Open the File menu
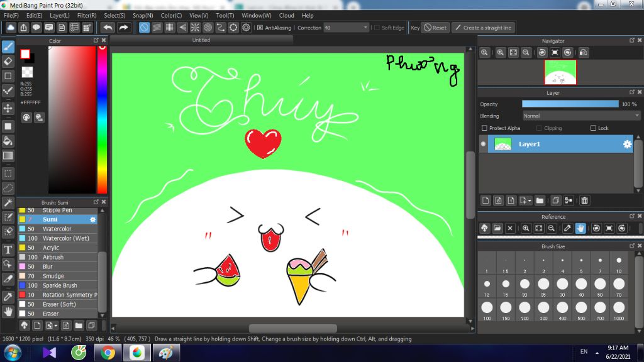Screen dimensions: 644x362 click(x=11, y=16)
